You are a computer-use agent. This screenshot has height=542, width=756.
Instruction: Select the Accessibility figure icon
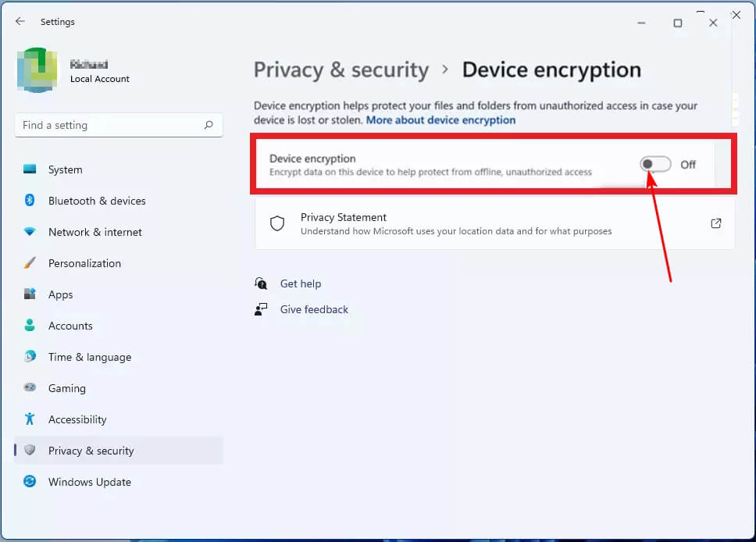30,419
